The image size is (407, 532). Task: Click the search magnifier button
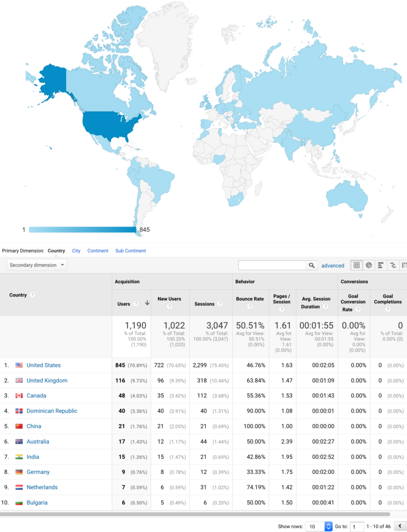click(x=311, y=265)
